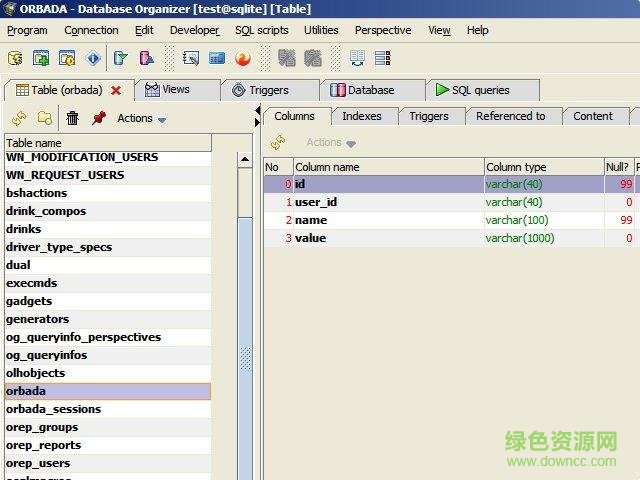Screen dimensions: 640x480
Task: Select the og_queryinfo_perspectives table row
Action: 108,338
